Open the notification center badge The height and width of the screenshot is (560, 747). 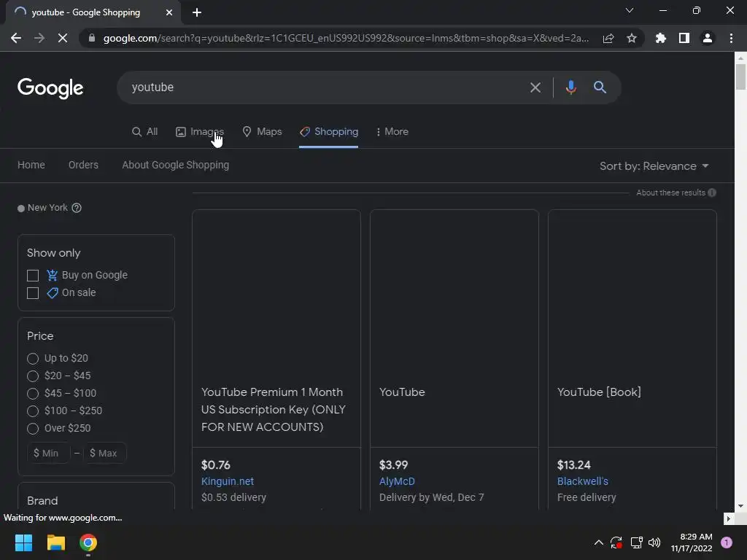[727, 542]
